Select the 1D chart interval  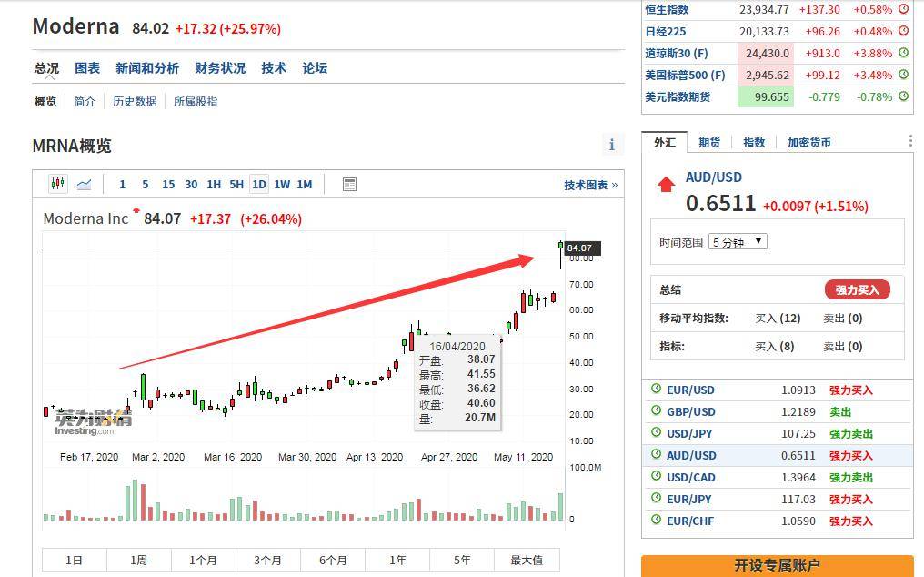(x=258, y=185)
